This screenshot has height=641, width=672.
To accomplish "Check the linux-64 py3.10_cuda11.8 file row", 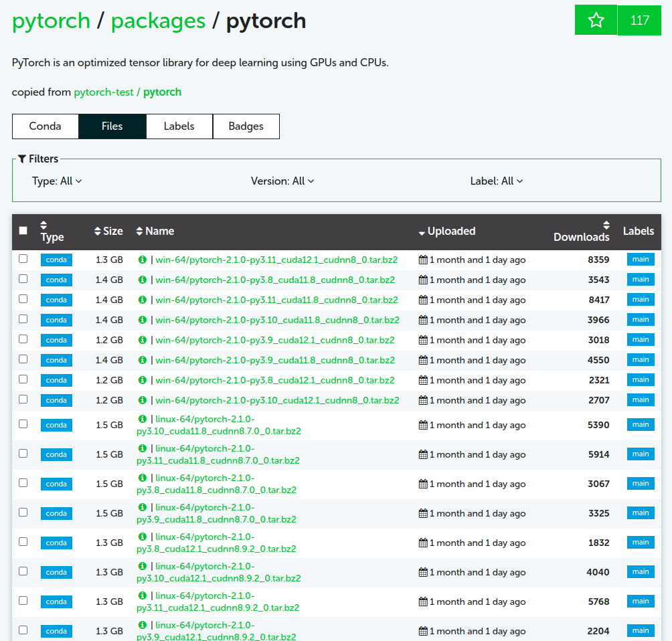I will 23,424.
